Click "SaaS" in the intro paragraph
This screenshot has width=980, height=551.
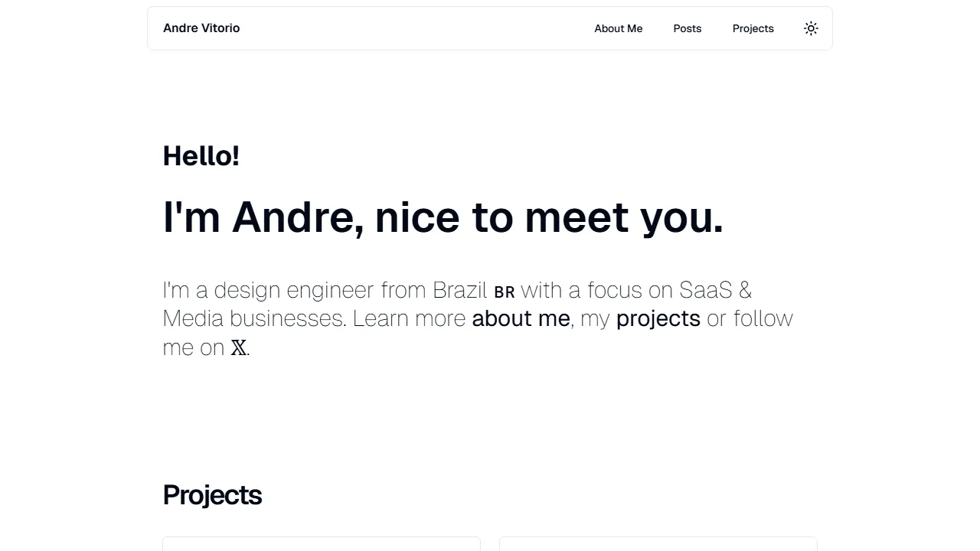pyautogui.click(x=705, y=291)
